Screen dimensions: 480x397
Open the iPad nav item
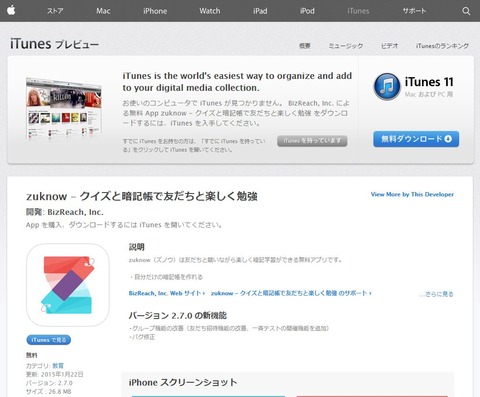click(x=260, y=11)
